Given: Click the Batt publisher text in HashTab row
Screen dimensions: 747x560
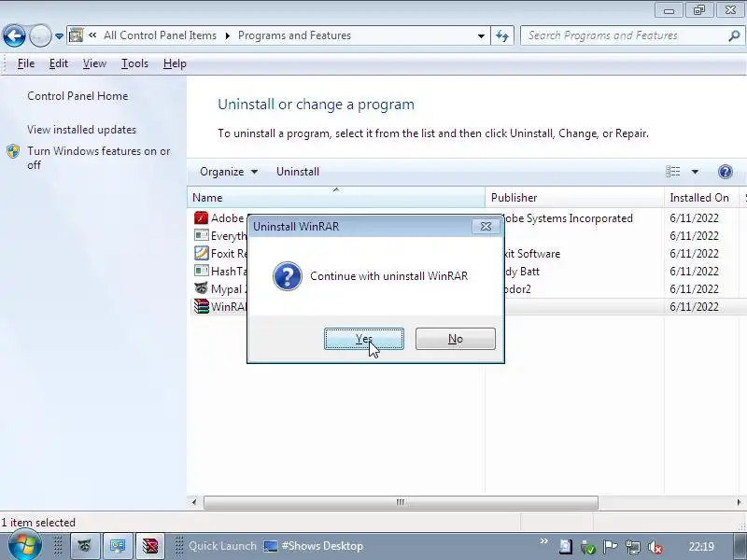Looking at the screenshot, I should 529,272.
